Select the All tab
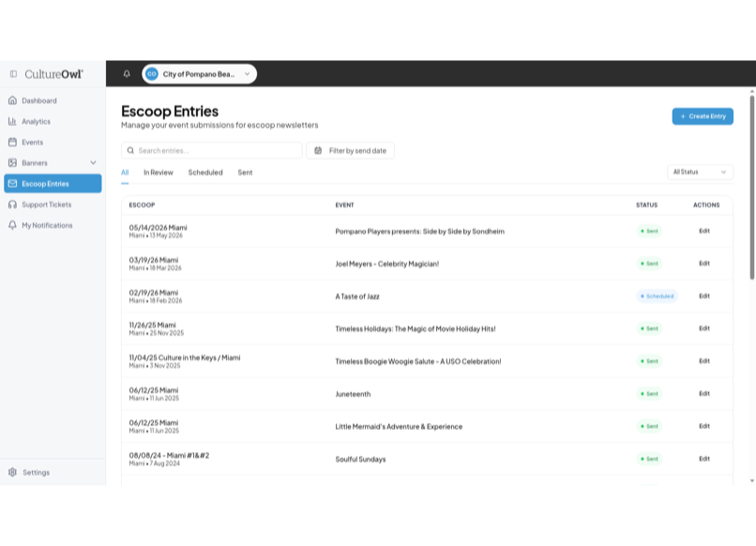The width and height of the screenshot is (756, 546). 125,173
